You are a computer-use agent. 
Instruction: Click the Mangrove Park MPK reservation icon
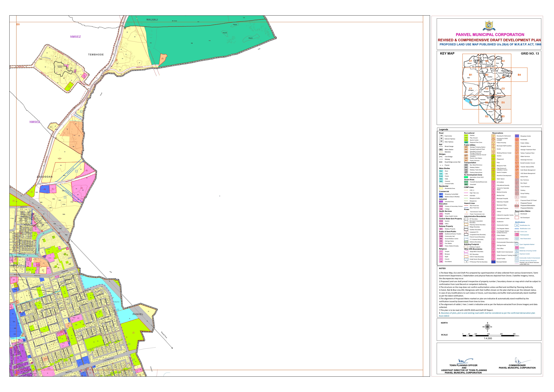[x=493, y=166]
